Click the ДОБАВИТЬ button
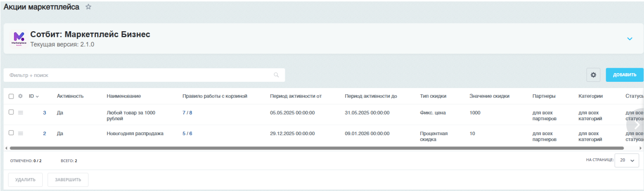Screen dimensions: 644x191 click(624, 75)
